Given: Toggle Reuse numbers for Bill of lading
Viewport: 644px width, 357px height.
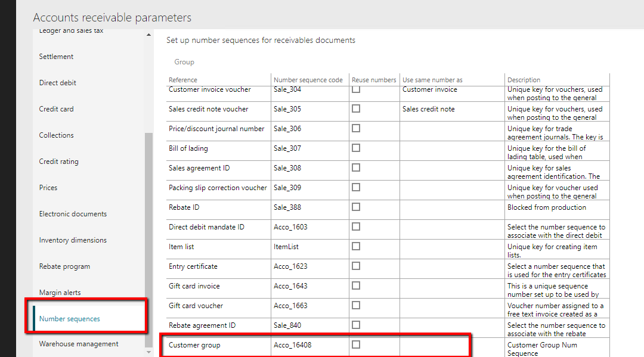Looking at the screenshot, I should (x=356, y=148).
